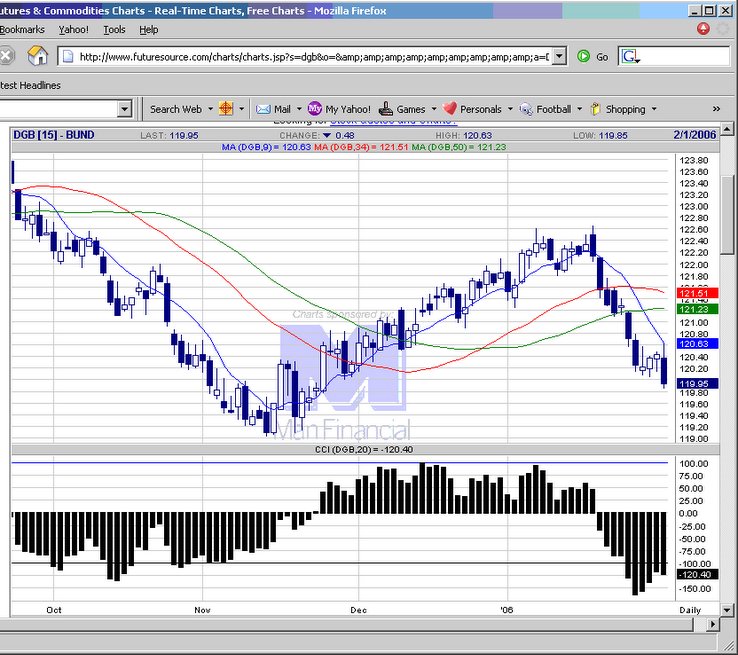This screenshot has height=655, width=738.
Task: Show more Yahoo toolbar items chevron
Action: [x=716, y=109]
